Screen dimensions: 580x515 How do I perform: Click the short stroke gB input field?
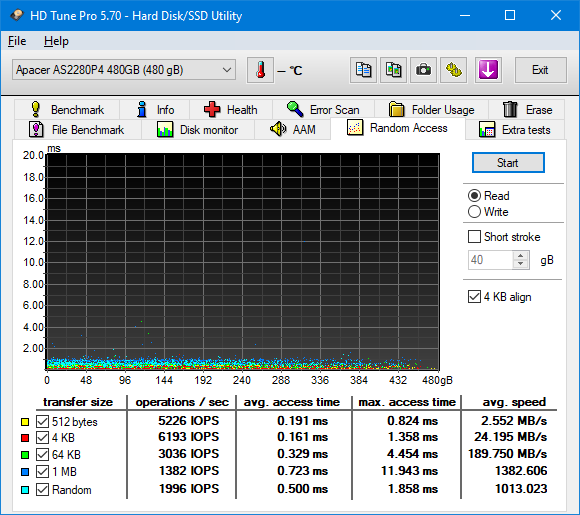[490, 260]
